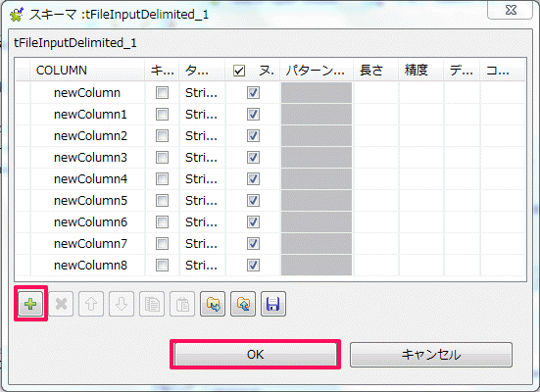540x392 pixels.
Task: Confirm schema with OK button
Action: click(x=255, y=355)
